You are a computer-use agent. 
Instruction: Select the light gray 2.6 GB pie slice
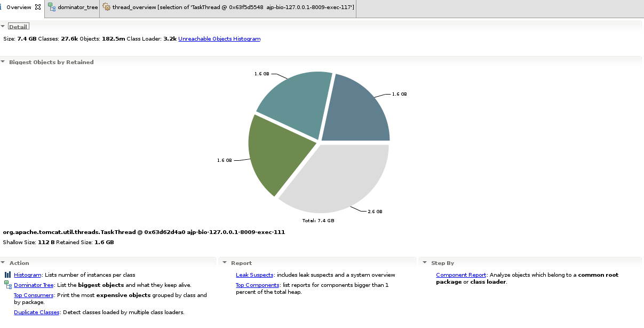click(x=341, y=176)
